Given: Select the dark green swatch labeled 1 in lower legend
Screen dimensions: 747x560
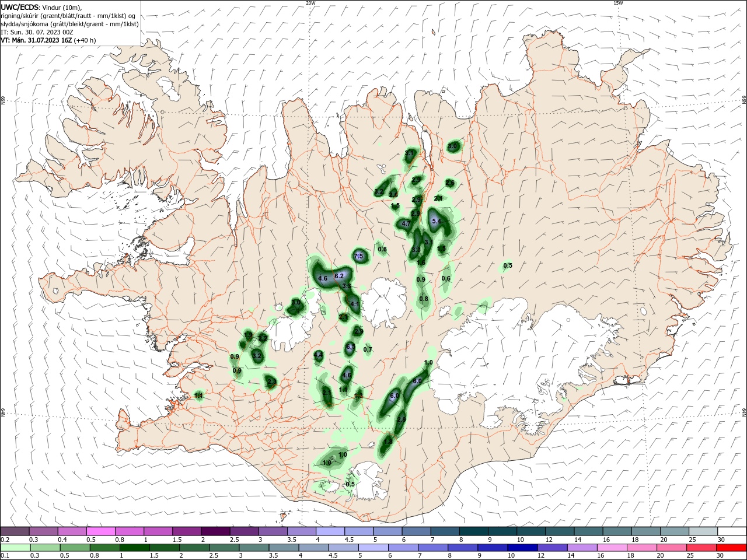Looking at the screenshot, I should coord(134,548).
